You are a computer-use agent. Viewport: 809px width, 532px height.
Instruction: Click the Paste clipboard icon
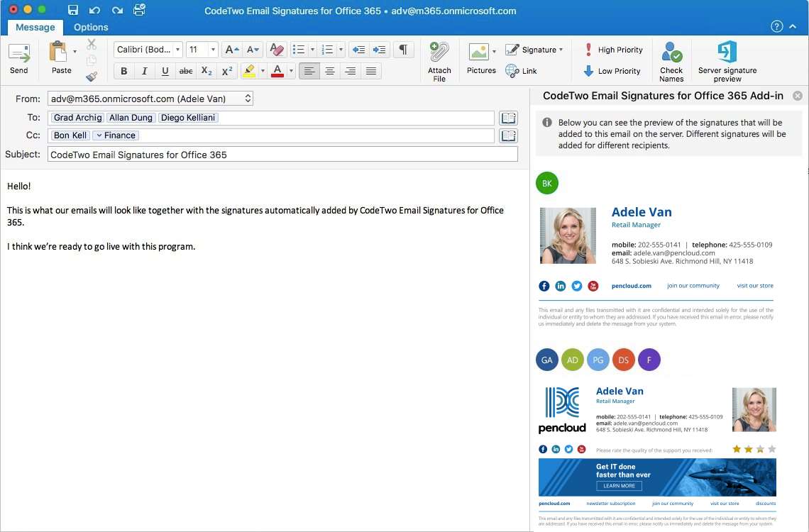tap(58, 52)
